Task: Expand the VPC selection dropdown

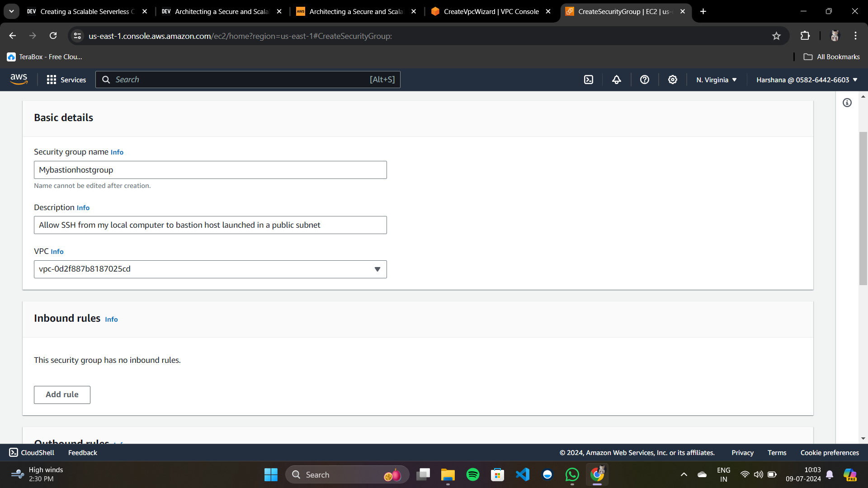Action: [377, 269]
